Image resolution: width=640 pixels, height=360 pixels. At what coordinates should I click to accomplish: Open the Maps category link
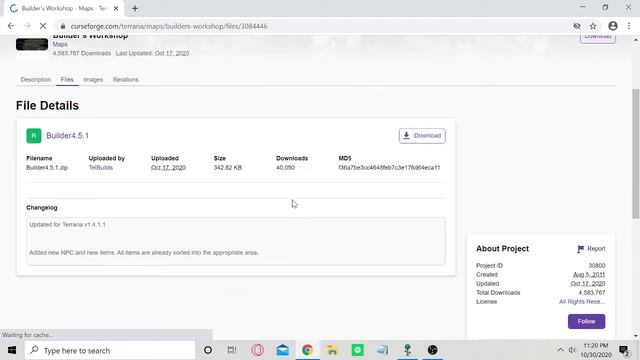60,44
